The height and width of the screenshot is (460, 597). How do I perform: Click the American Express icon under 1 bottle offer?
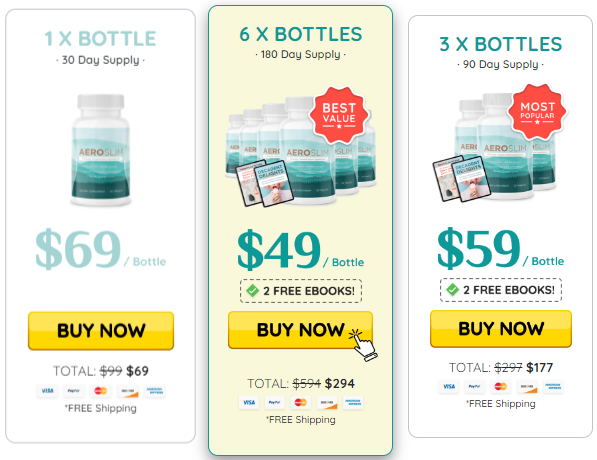click(155, 391)
